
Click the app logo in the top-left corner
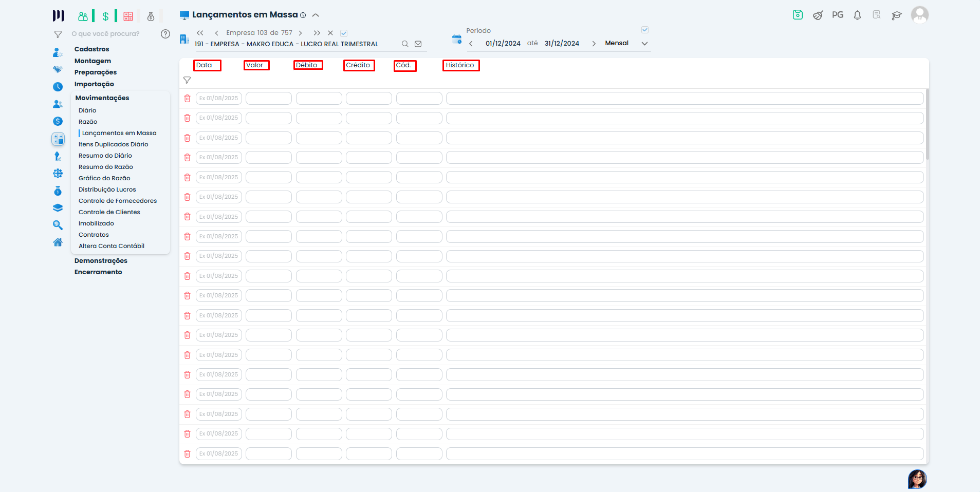click(x=59, y=15)
